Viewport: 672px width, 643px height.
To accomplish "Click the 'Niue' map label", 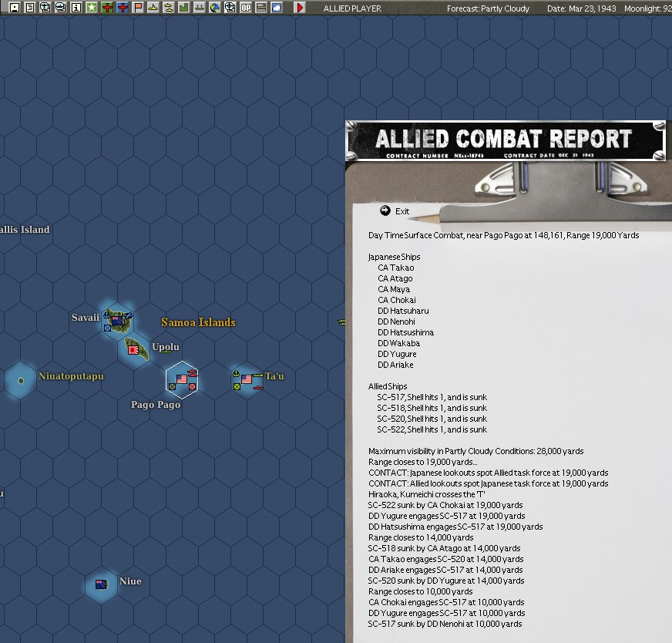I will point(130,581).
